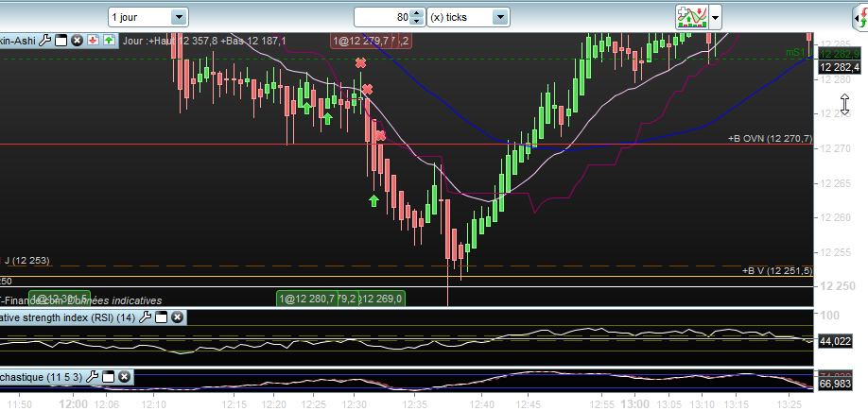868x411 pixels.
Task: Click the RSI (14) panel title
Action: [67, 317]
